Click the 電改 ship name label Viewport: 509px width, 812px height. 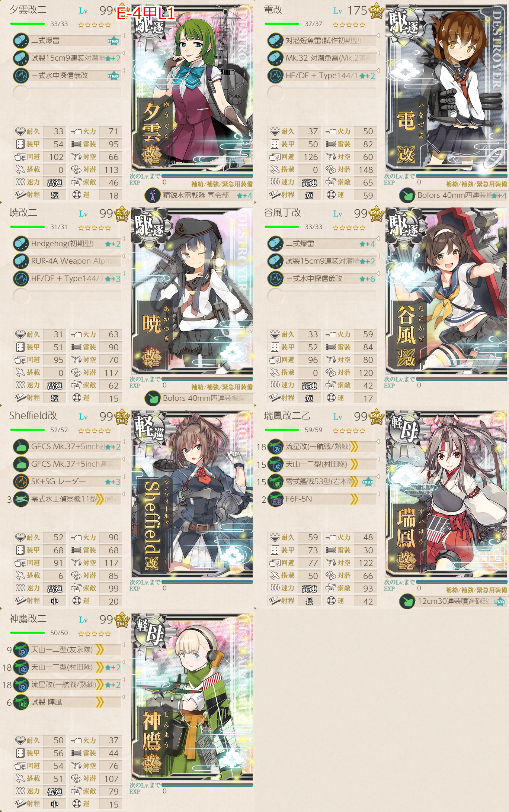(x=273, y=10)
